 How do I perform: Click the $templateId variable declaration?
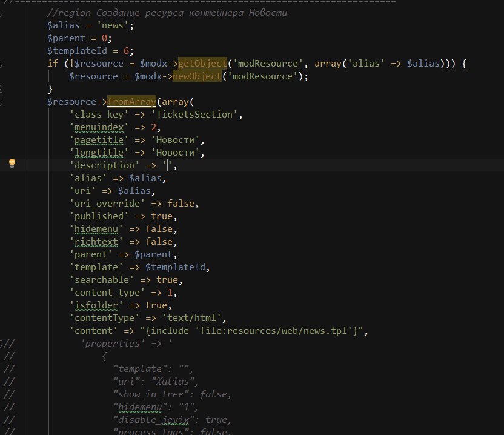coord(77,51)
